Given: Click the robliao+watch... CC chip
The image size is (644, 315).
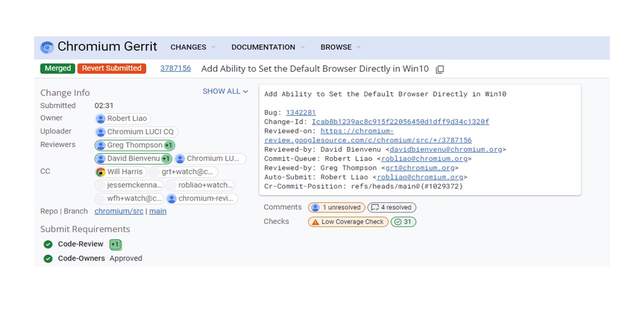Looking at the screenshot, I should pyautogui.click(x=200, y=185).
